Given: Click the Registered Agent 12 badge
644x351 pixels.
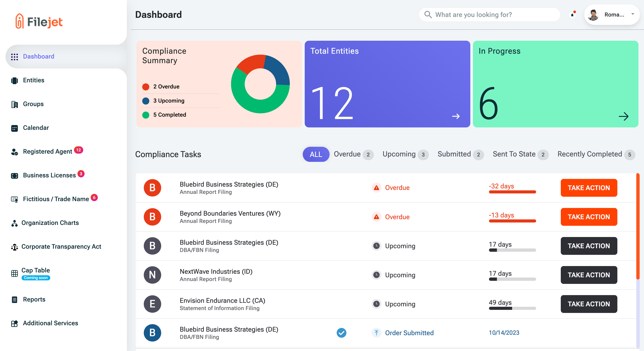Looking at the screenshot, I should [x=79, y=150].
